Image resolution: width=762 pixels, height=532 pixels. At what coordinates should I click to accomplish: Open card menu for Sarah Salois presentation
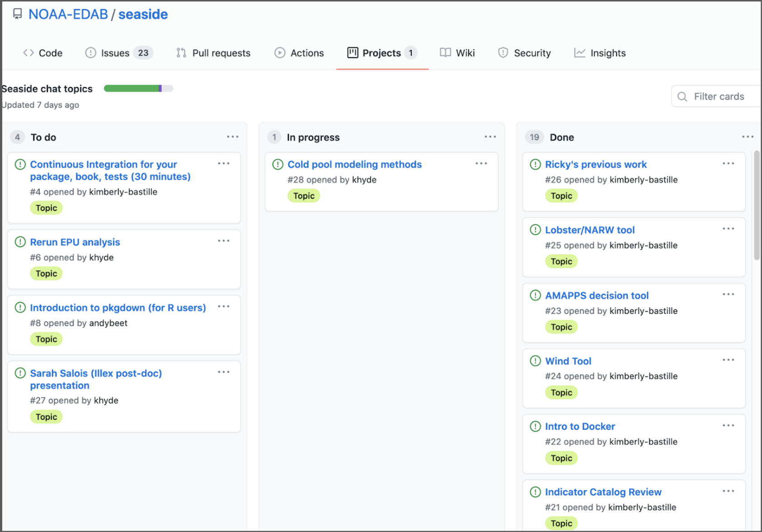[x=224, y=372]
